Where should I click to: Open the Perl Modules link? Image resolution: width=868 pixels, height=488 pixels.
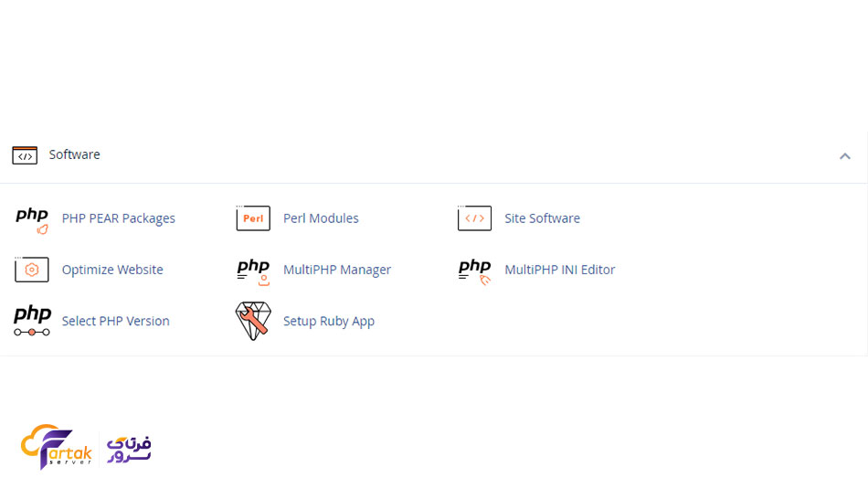(321, 218)
